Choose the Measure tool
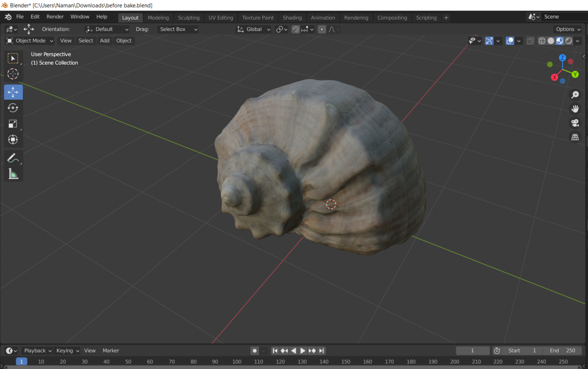The image size is (588, 369). tap(13, 174)
